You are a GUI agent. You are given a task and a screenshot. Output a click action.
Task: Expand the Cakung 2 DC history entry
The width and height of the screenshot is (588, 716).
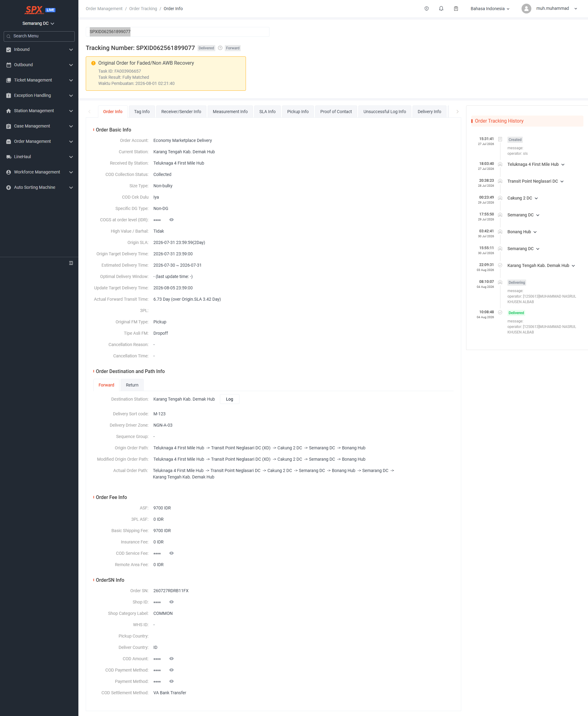tap(536, 198)
